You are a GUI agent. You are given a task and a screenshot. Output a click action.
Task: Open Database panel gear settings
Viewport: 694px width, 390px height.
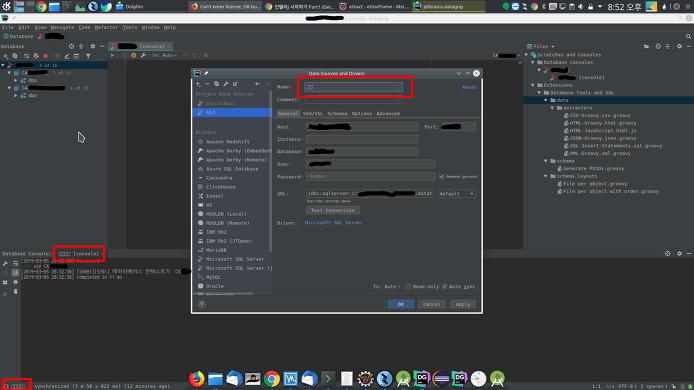93,46
